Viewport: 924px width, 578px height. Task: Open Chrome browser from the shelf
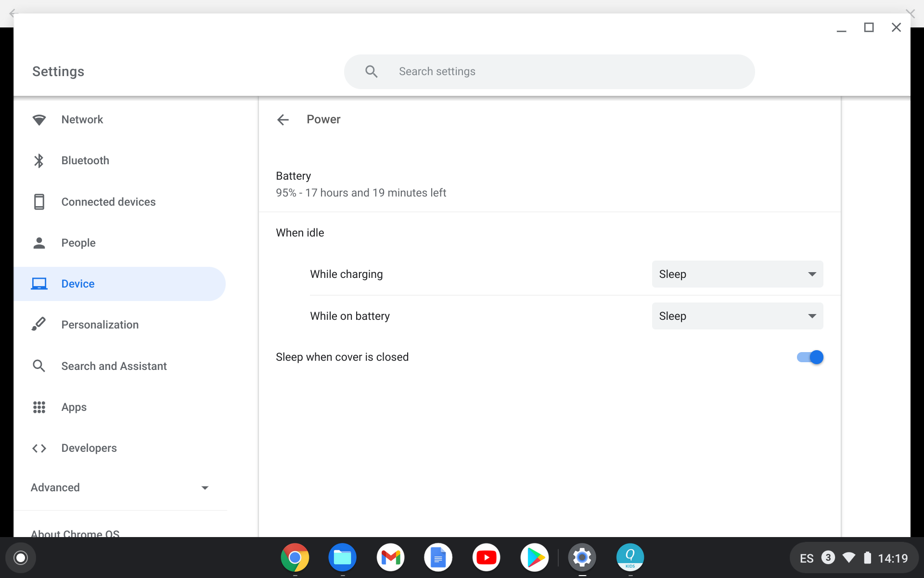295,558
